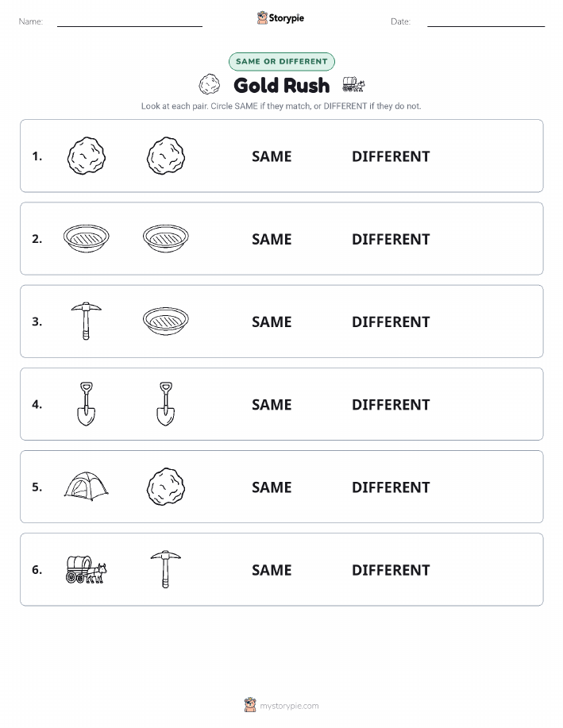Click the left shovel in row 4
Screen dimensions: 563x728
coord(87,404)
